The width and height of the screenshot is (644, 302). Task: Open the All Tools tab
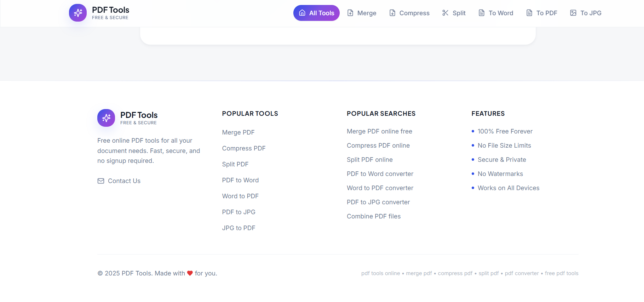[x=316, y=13]
